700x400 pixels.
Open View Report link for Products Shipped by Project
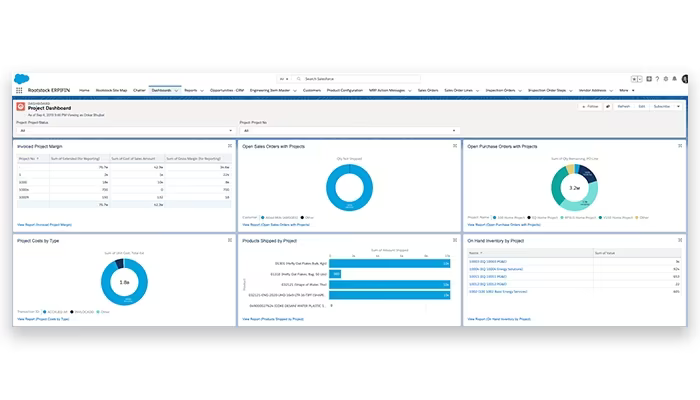273,319
